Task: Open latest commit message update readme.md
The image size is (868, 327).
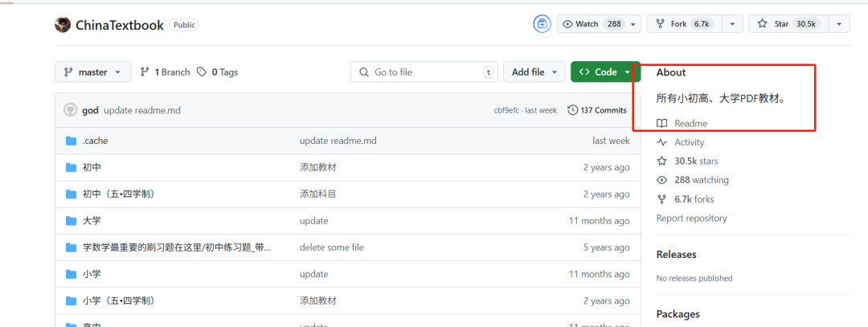Action: tap(142, 110)
